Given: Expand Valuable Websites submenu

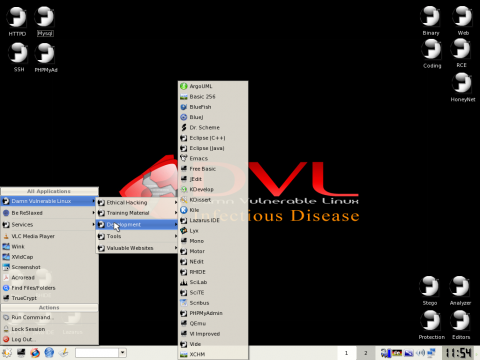Looking at the screenshot, I should click(x=137, y=248).
